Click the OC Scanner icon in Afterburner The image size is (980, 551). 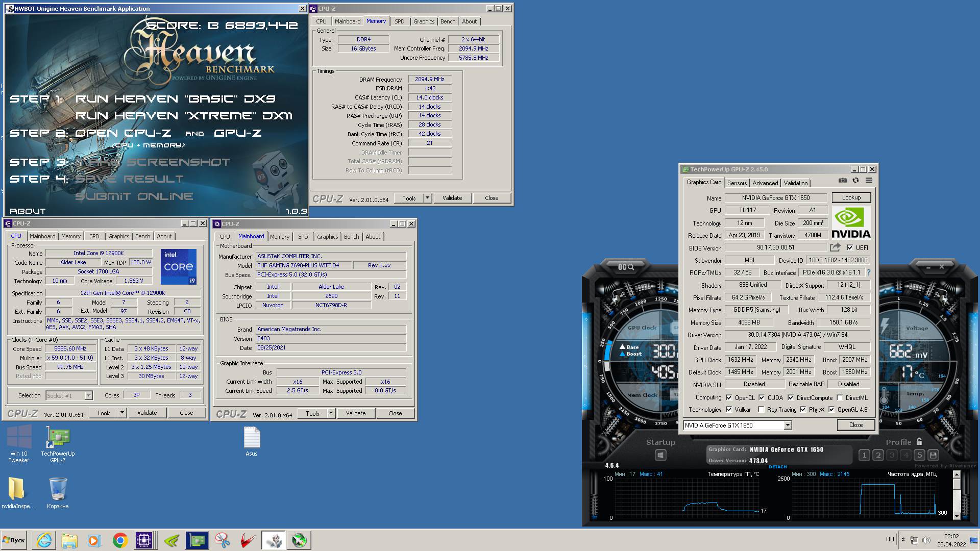pyautogui.click(x=626, y=267)
